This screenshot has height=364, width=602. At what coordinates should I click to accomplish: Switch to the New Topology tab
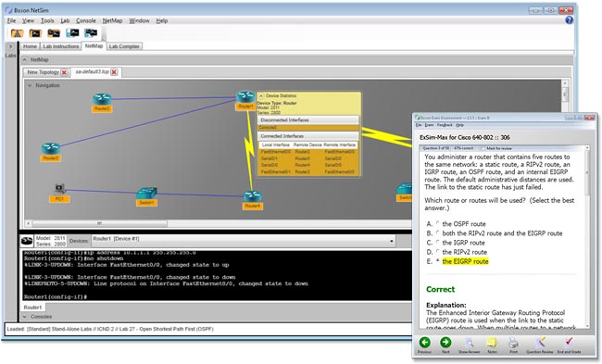[43, 72]
